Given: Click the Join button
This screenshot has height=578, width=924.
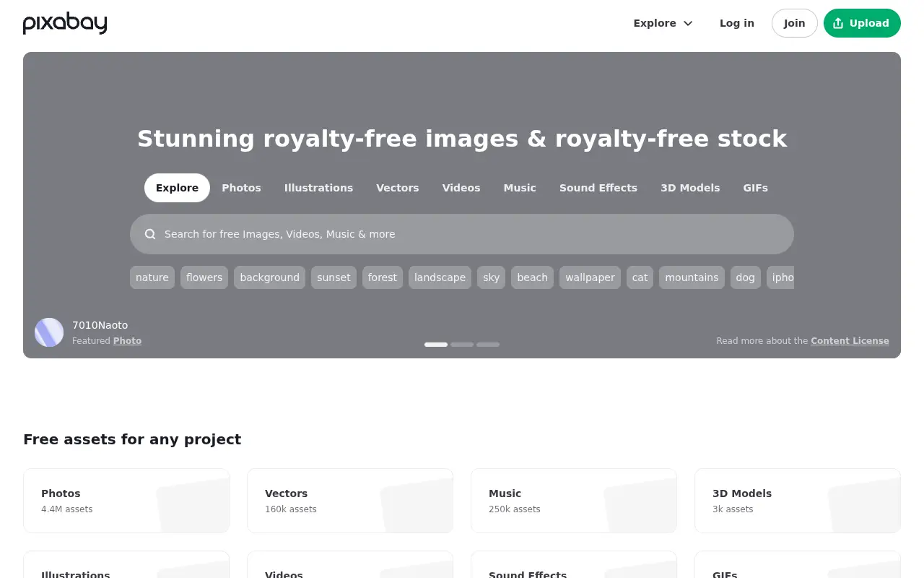Looking at the screenshot, I should 794,23.
